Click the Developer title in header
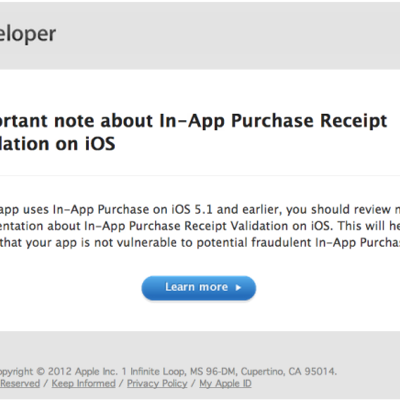 (x=28, y=34)
